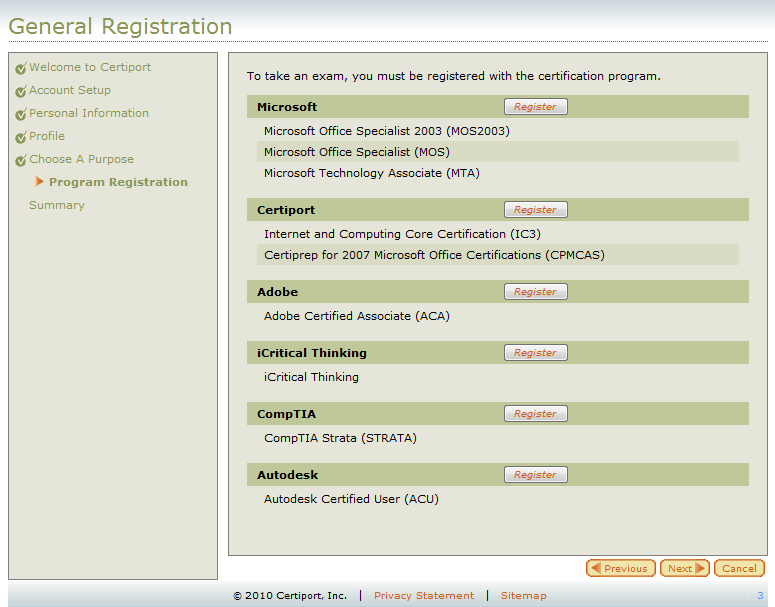This screenshot has height=607, width=775.
Task: Click the Adobe section header label
Action: click(x=277, y=292)
